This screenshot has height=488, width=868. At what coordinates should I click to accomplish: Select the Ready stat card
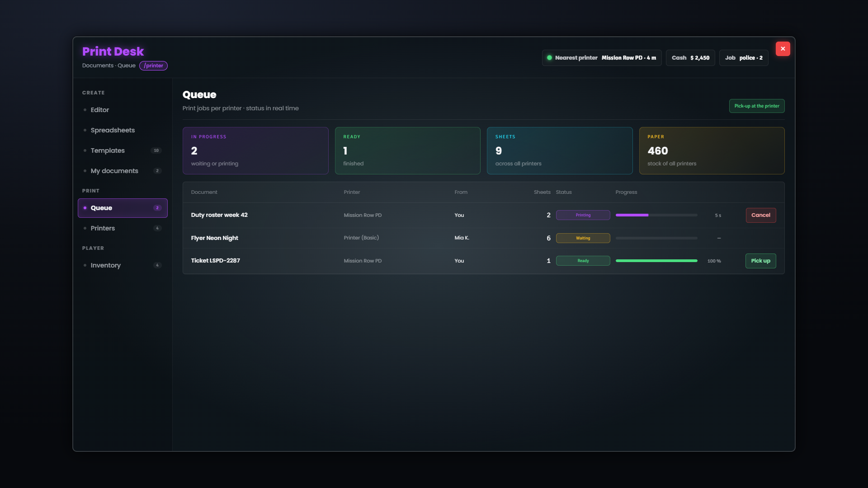point(407,150)
